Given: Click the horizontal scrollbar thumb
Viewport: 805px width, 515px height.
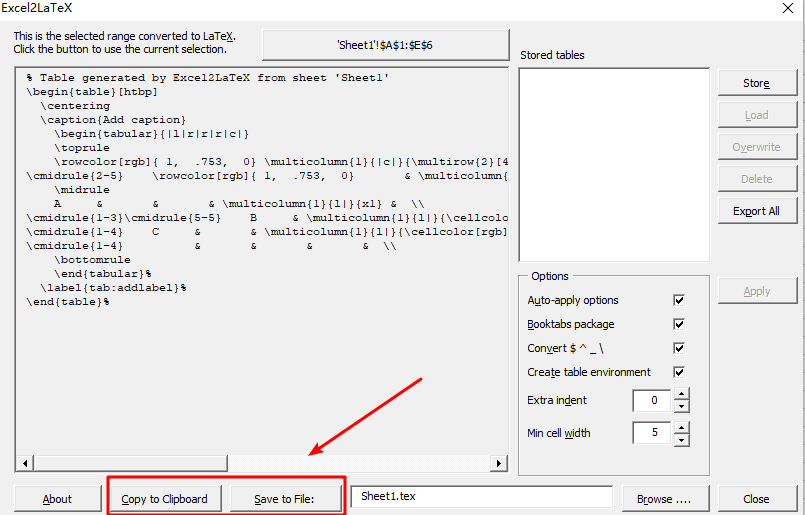Looking at the screenshot, I should [x=131, y=463].
